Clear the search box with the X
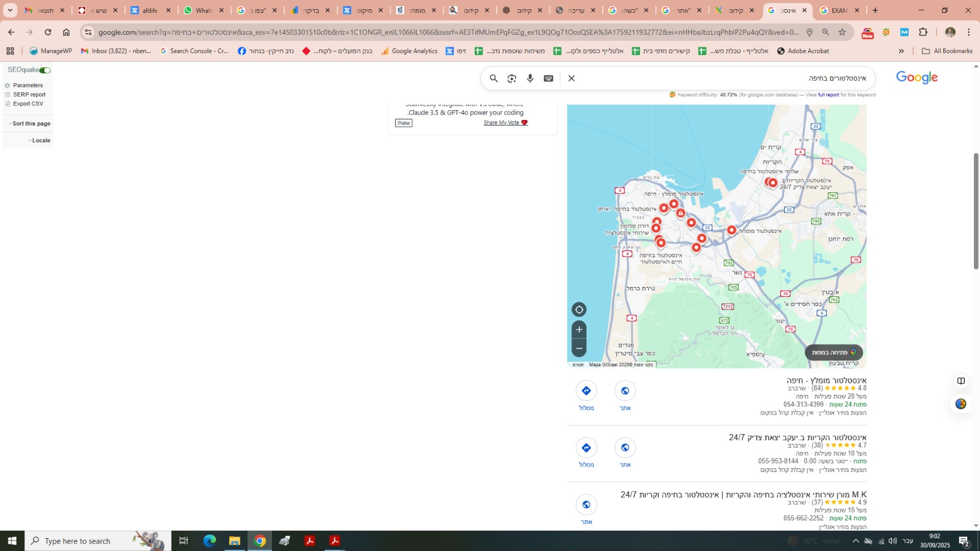 point(571,78)
